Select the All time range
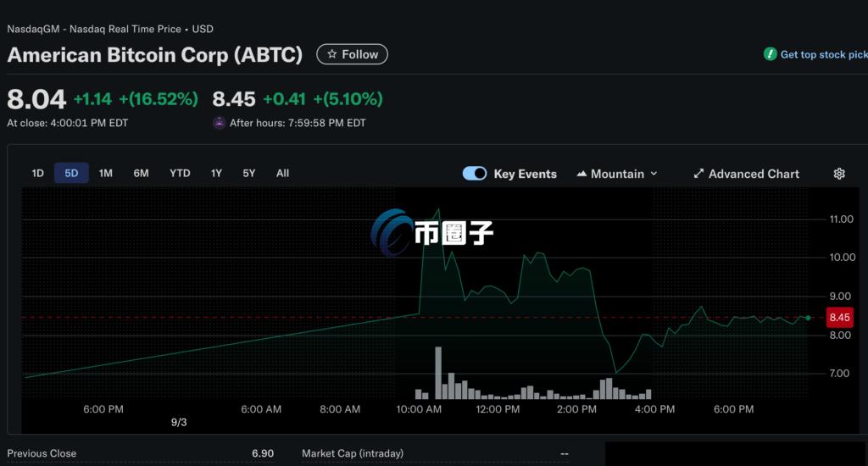The height and width of the screenshot is (466, 868). coord(282,174)
